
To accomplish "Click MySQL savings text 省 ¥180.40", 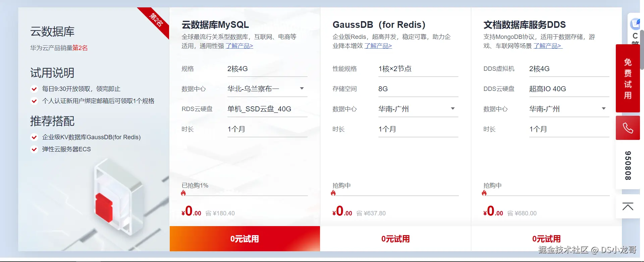I will tap(220, 213).
